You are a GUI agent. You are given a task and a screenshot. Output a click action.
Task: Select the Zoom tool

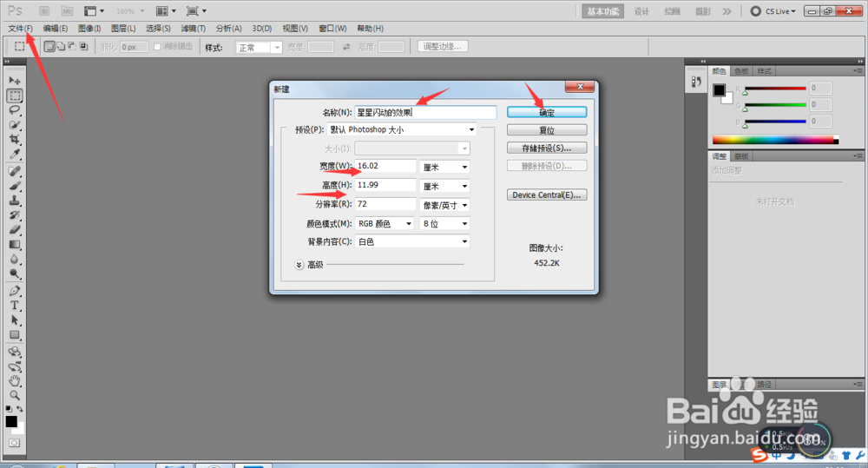coord(15,395)
